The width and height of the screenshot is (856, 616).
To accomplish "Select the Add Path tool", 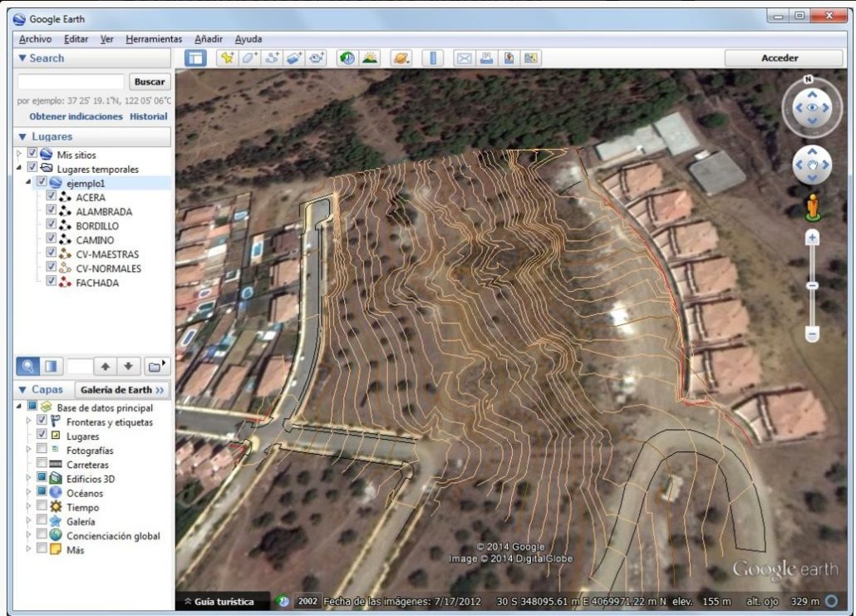I will (x=272, y=58).
